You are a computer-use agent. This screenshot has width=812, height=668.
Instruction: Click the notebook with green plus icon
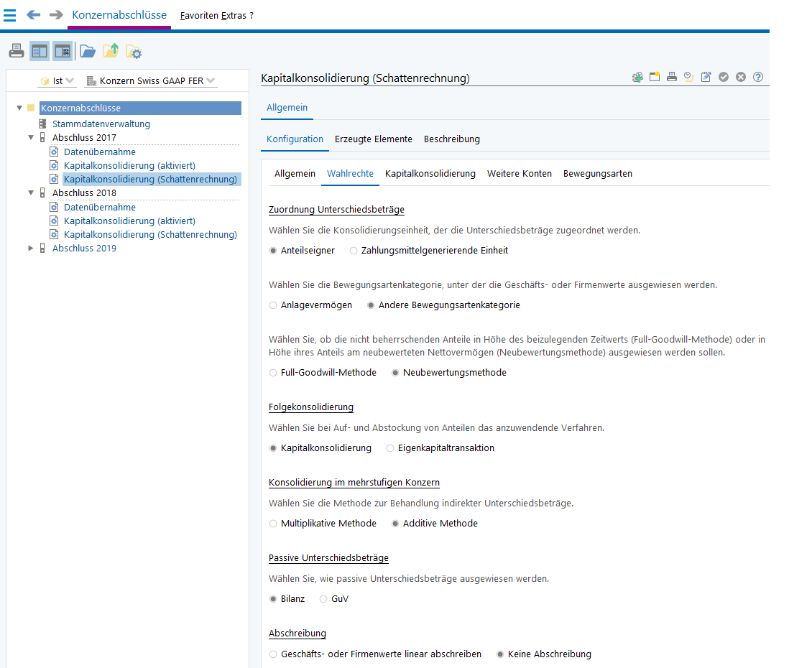point(637,77)
